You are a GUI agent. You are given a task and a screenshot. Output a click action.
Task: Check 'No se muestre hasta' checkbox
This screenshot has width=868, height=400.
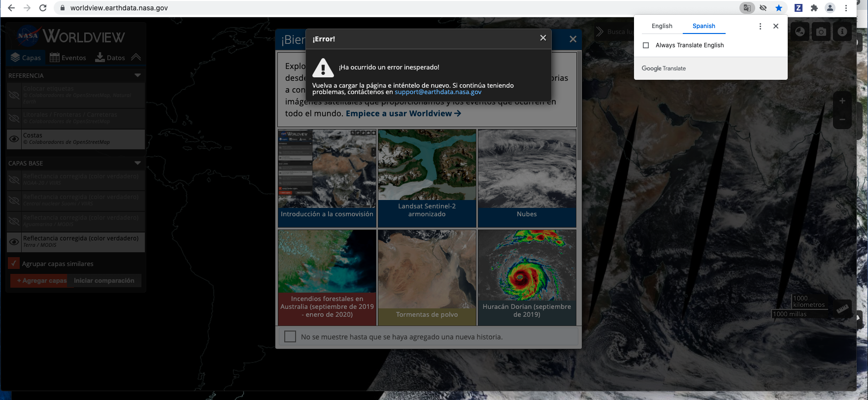click(x=290, y=336)
